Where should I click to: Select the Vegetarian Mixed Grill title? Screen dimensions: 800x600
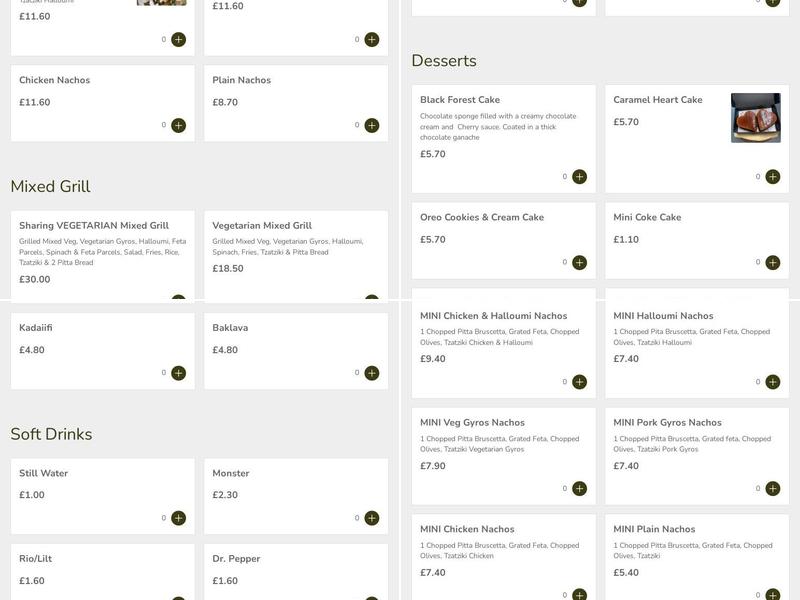click(262, 226)
